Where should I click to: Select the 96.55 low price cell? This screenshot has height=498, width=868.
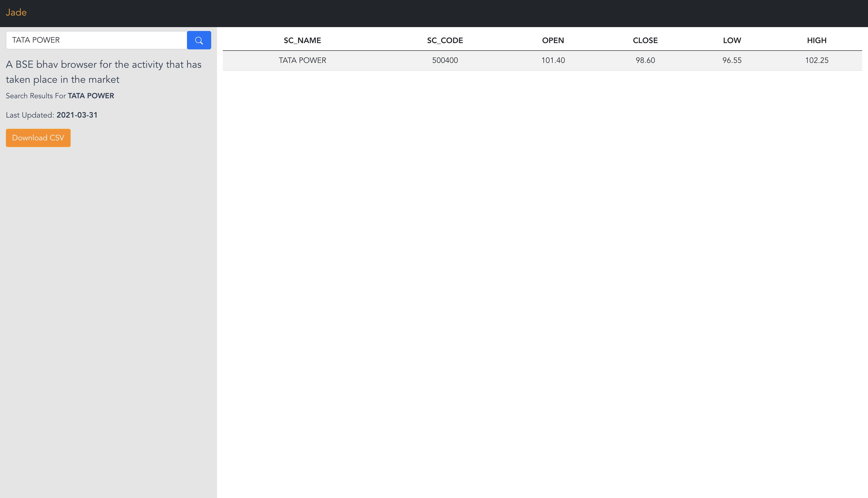pyautogui.click(x=732, y=60)
